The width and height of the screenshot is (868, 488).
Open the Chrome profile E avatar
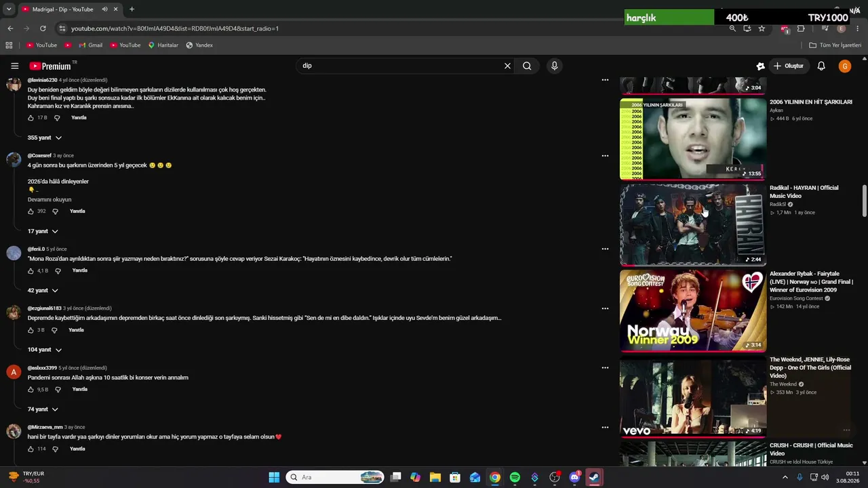842,28
